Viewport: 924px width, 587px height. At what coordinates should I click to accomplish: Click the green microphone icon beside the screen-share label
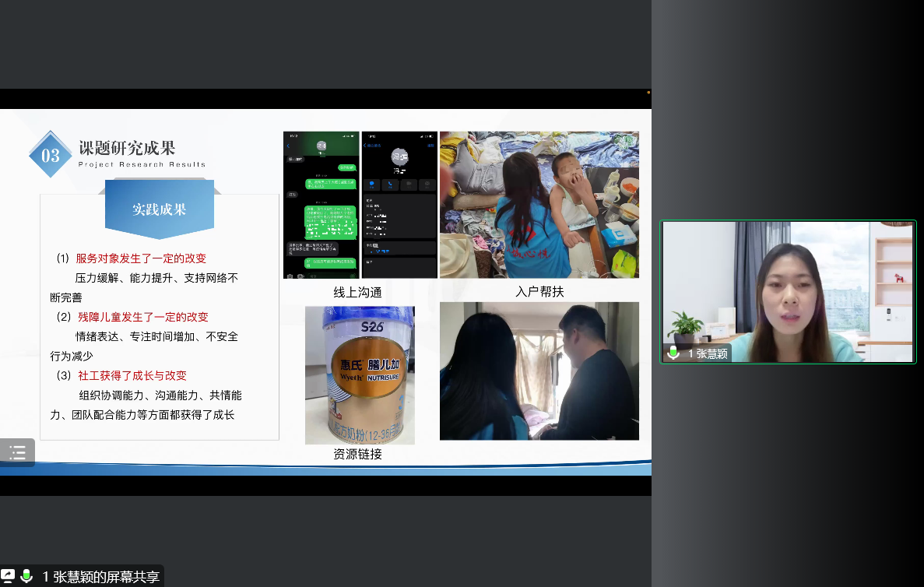click(26, 576)
